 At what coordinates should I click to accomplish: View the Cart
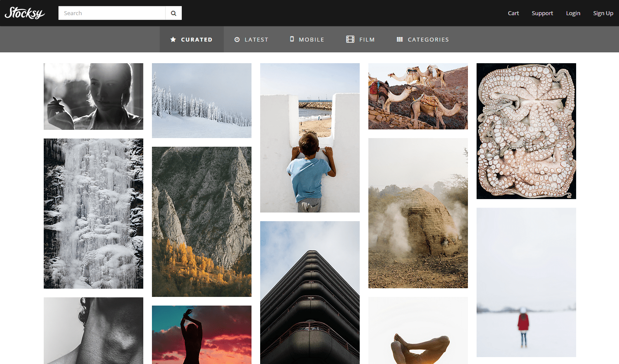[x=513, y=13]
